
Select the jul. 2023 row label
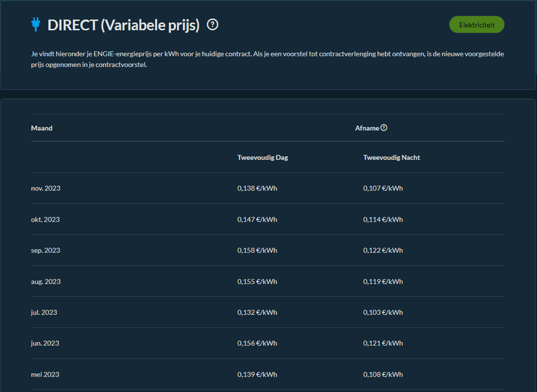click(x=44, y=312)
